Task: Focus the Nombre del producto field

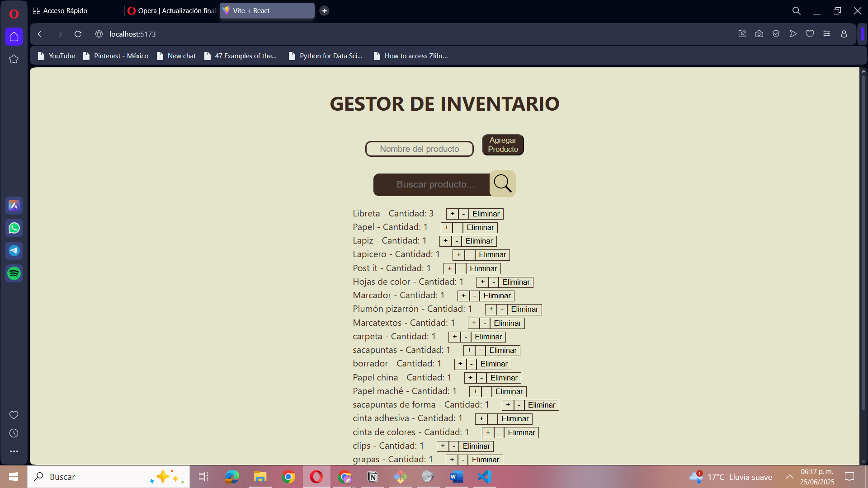Action: pyautogui.click(x=419, y=149)
